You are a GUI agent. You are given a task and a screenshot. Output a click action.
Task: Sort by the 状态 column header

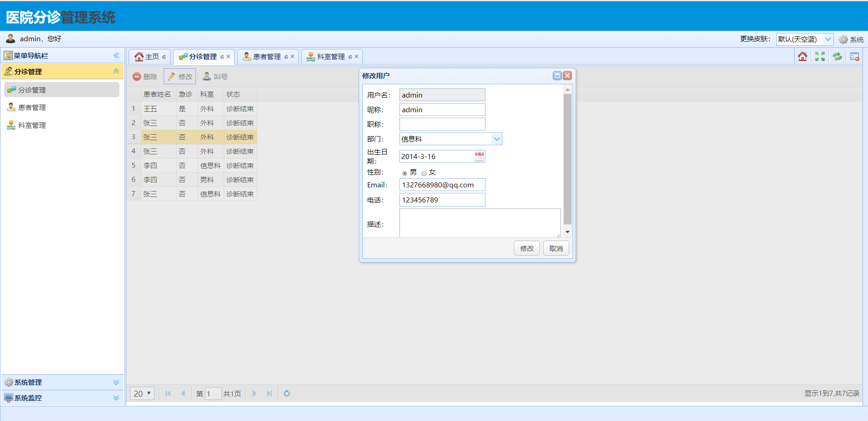pos(239,94)
